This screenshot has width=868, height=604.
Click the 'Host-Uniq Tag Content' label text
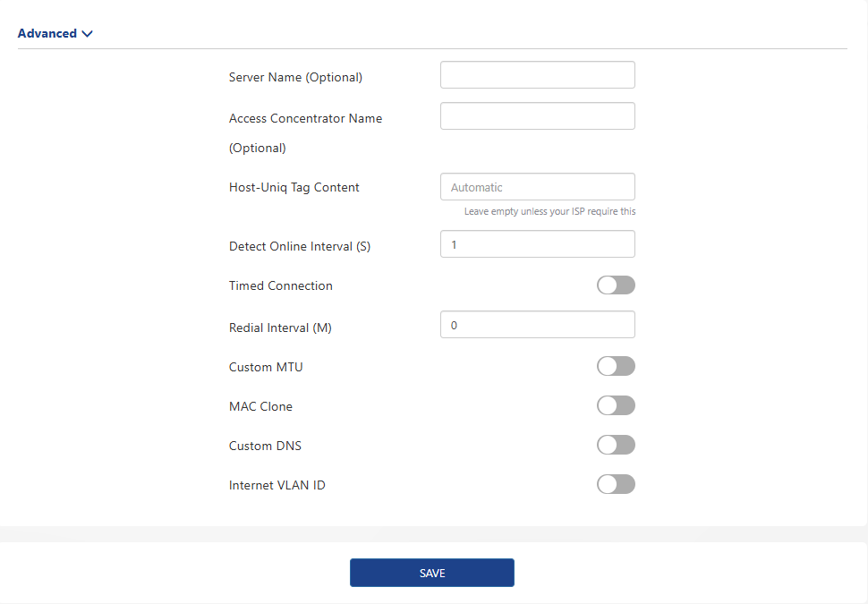[294, 188]
